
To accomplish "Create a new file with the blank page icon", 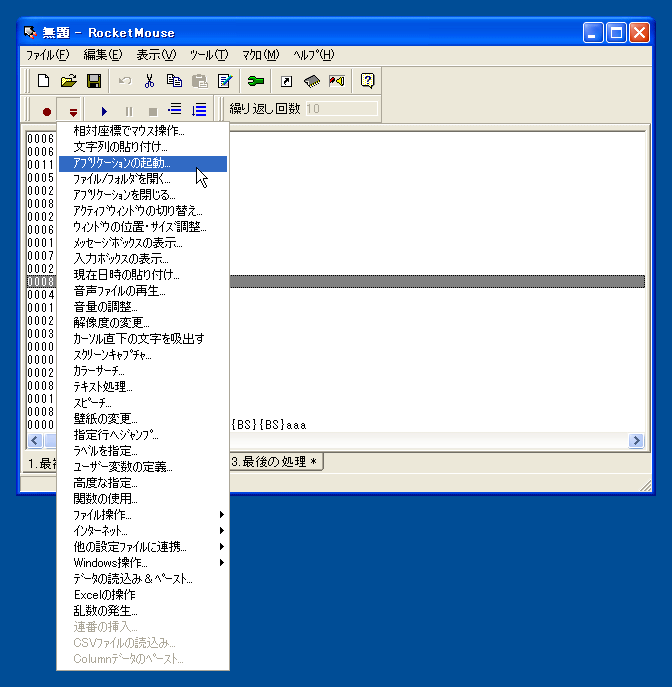I will coord(43,81).
